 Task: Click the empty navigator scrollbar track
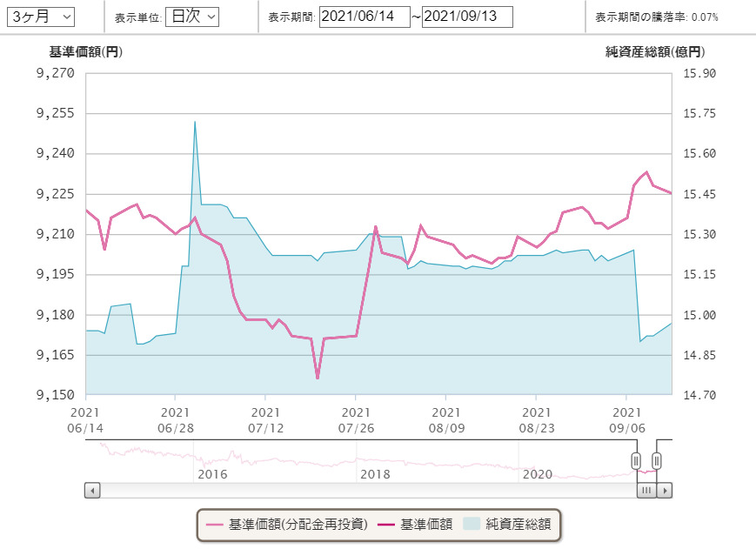(x=348, y=491)
